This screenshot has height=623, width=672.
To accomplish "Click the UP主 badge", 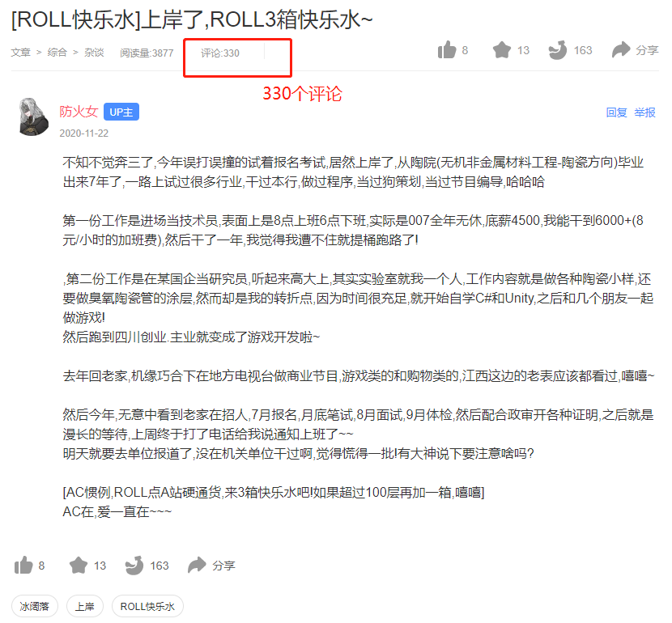I will [x=121, y=112].
